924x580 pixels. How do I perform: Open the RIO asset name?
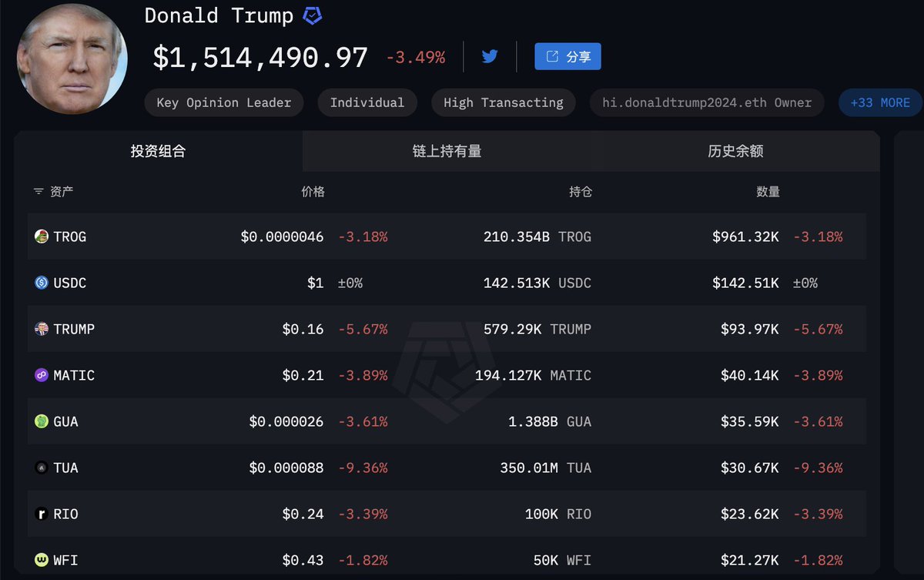click(66, 514)
